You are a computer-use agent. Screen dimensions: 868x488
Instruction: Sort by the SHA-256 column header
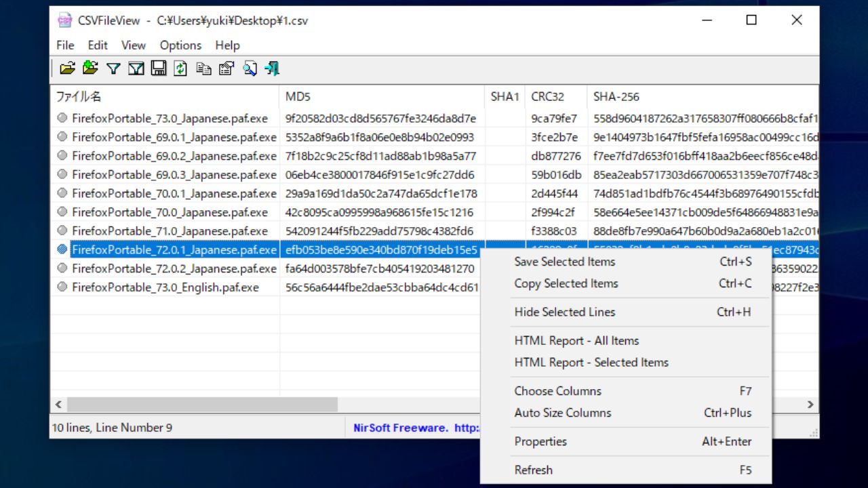tap(703, 97)
